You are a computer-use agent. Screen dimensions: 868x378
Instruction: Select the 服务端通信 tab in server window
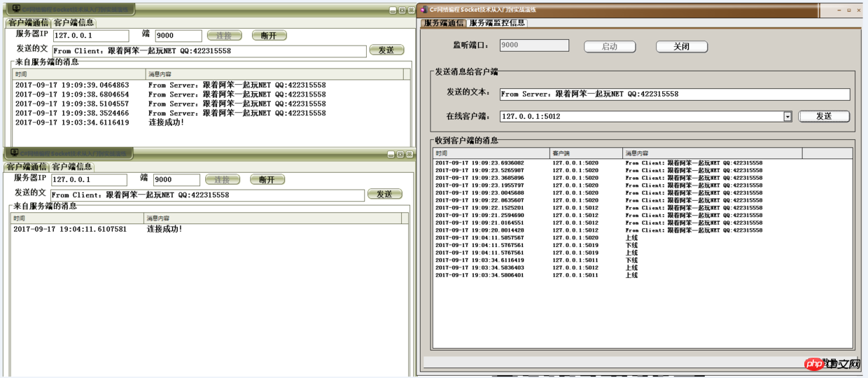[444, 22]
